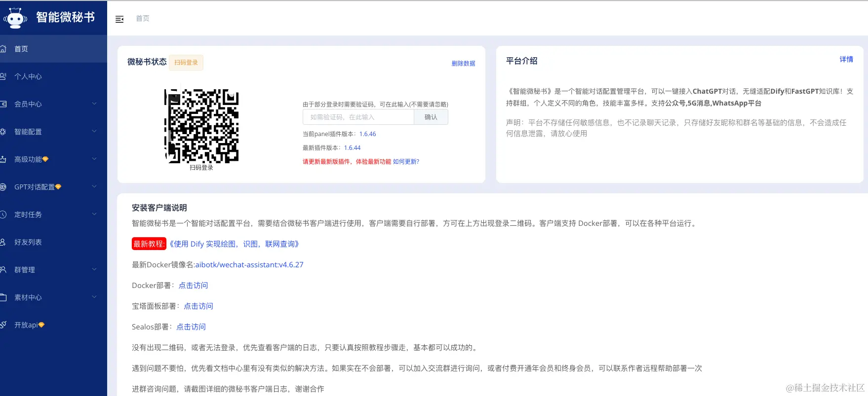The width and height of the screenshot is (868, 396).
Task: Expand the 高级功能 menu arrow
Action: [94, 159]
